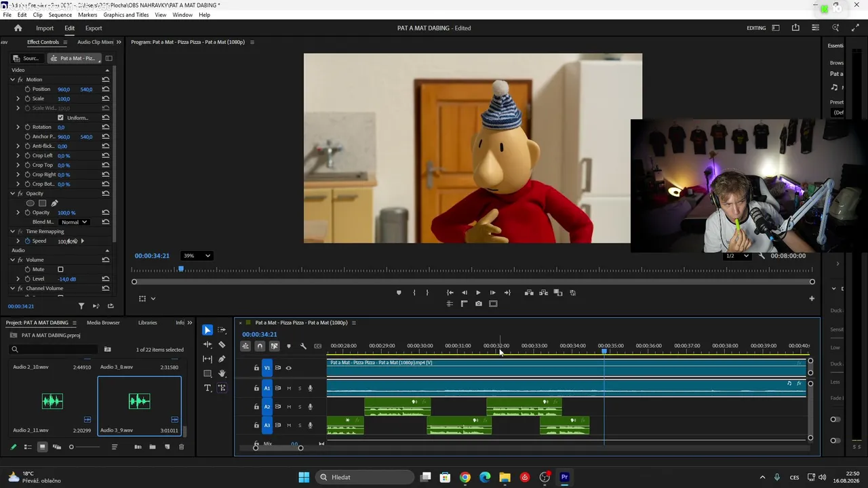The image size is (868, 488).
Task: Open the Export workspace
Action: pyautogui.click(x=94, y=28)
